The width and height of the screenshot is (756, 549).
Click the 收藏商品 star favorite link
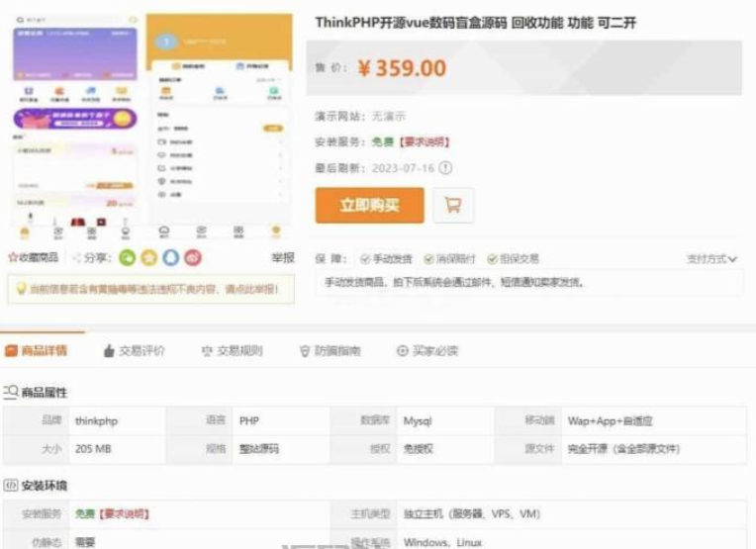pos(34,257)
